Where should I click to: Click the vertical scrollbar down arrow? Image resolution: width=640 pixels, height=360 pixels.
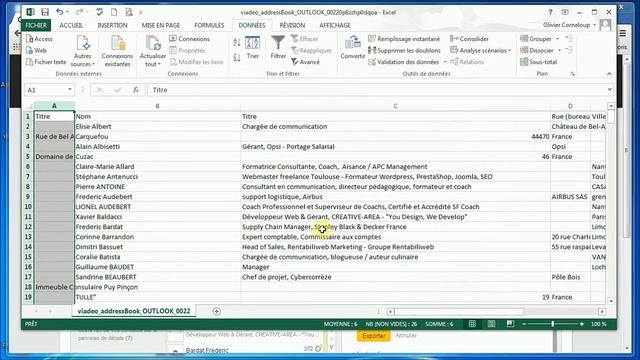[x=611, y=301]
